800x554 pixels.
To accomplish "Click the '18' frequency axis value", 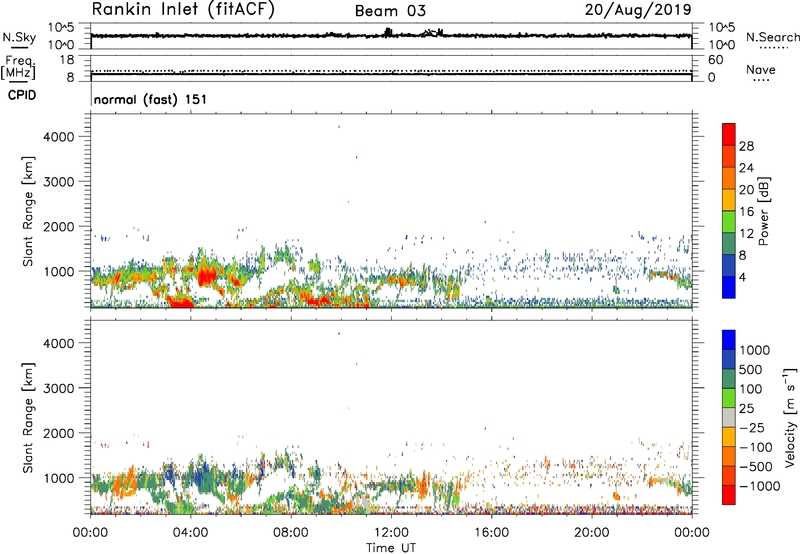I will tap(67, 60).
